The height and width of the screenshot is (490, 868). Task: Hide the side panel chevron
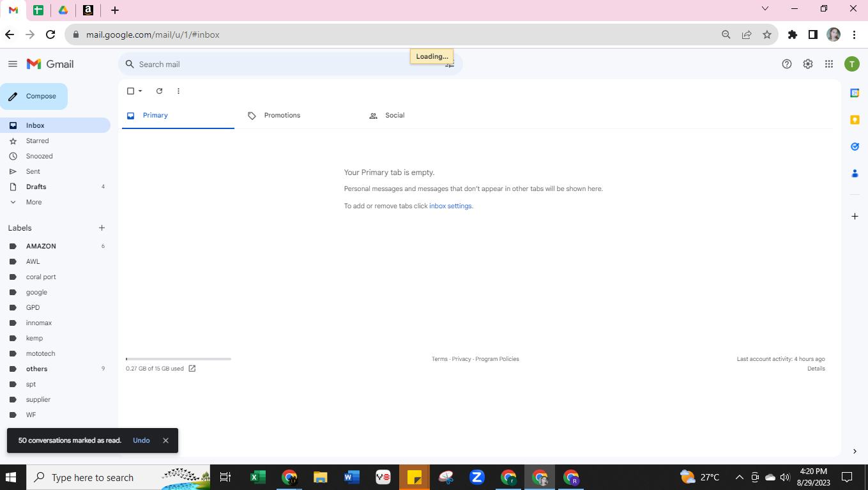855,452
